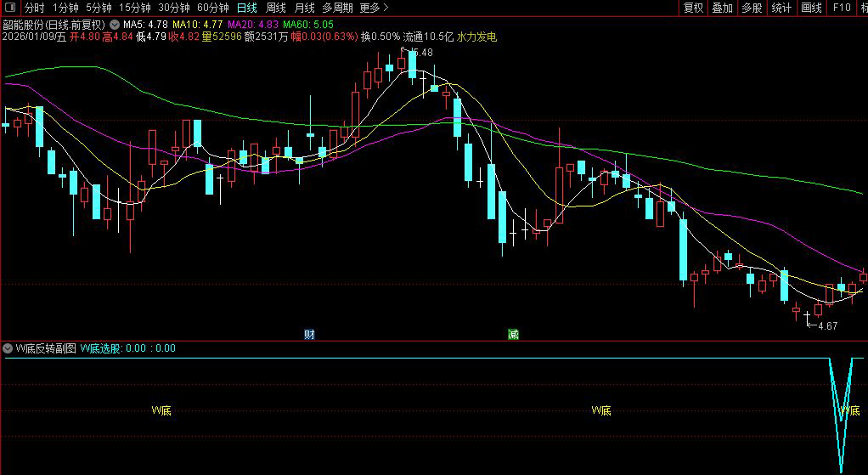The image size is (868, 475).
Task: Select the 5分钟 period tab
Action: pos(99,8)
